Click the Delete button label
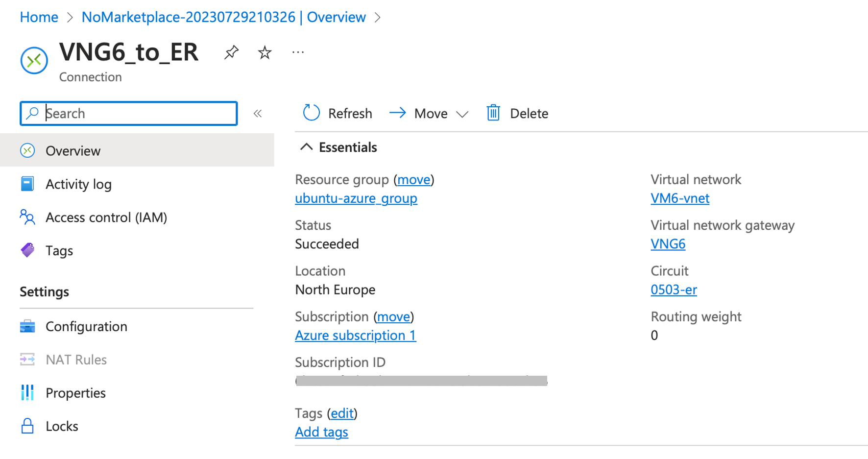The height and width of the screenshot is (459, 868). tap(529, 114)
